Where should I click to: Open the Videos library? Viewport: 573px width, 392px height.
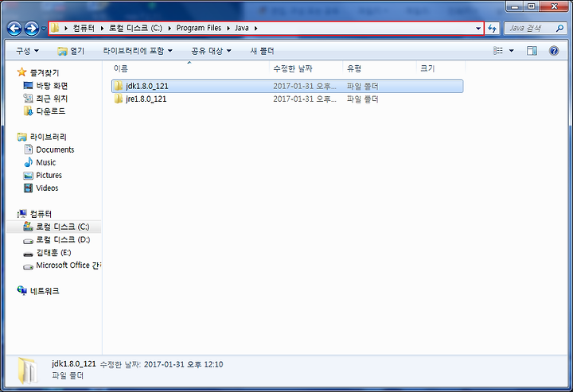47,188
